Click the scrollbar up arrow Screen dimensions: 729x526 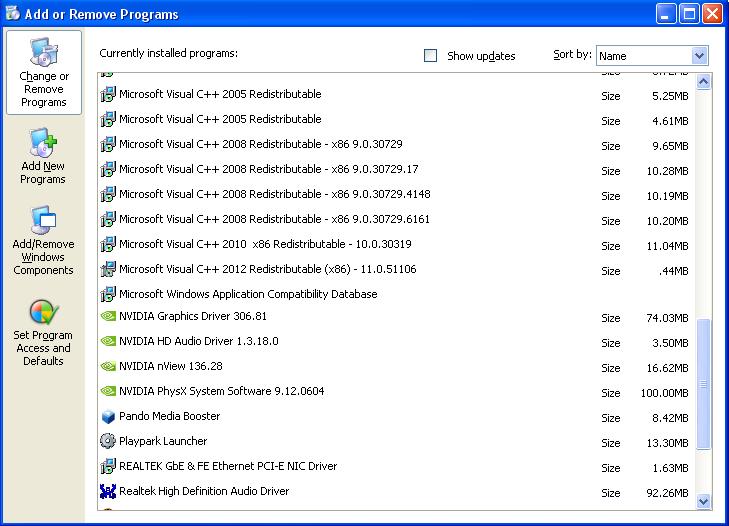702,82
